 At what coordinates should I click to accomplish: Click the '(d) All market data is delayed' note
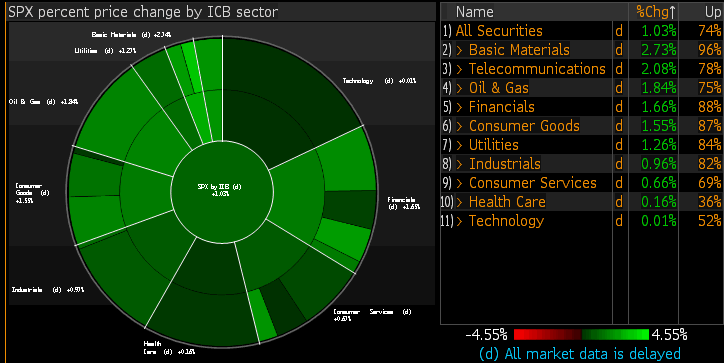[580, 354]
